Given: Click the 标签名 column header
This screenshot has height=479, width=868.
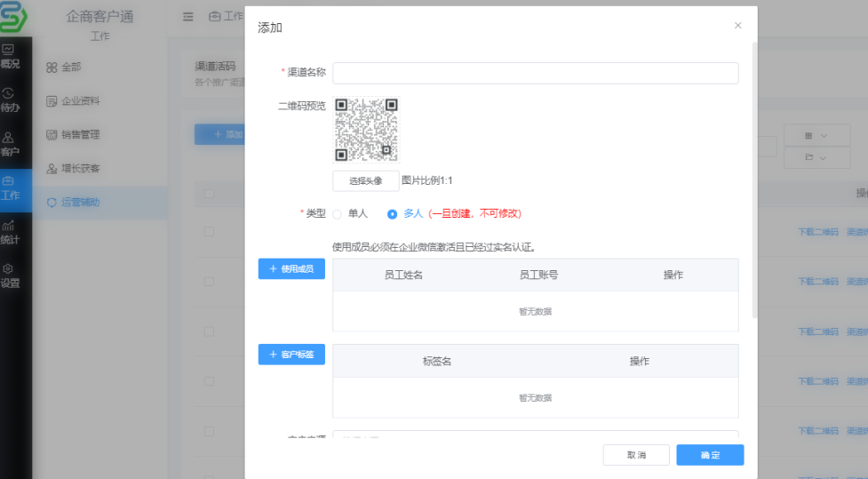Looking at the screenshot, I should [x=437, y=362].
